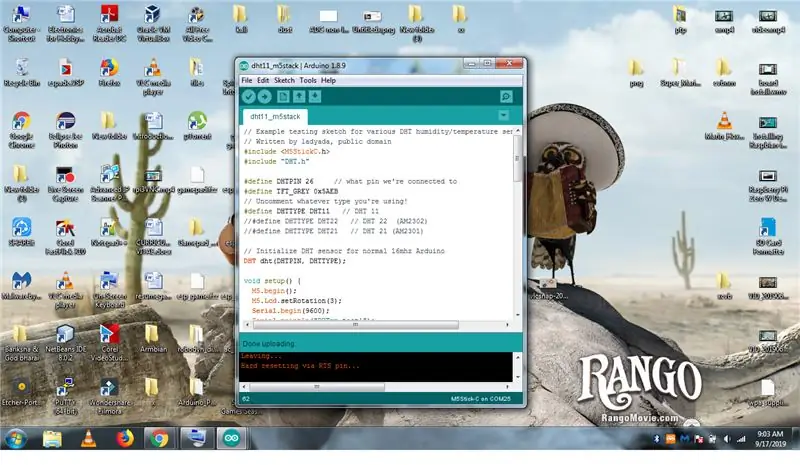The image size is (800, 465).
Task: Select the Google Chrome desktop shortcut
Action: pos(21,130)
